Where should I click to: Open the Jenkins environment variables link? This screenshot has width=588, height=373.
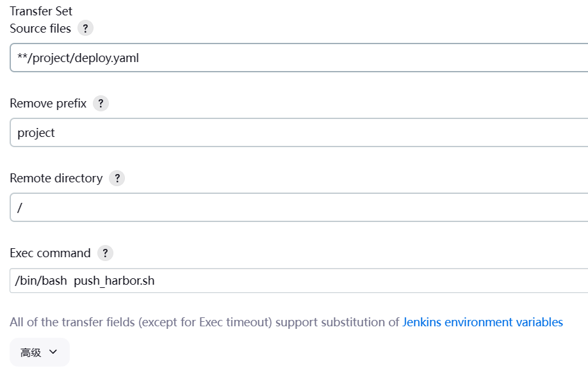(x=482, y=322)
